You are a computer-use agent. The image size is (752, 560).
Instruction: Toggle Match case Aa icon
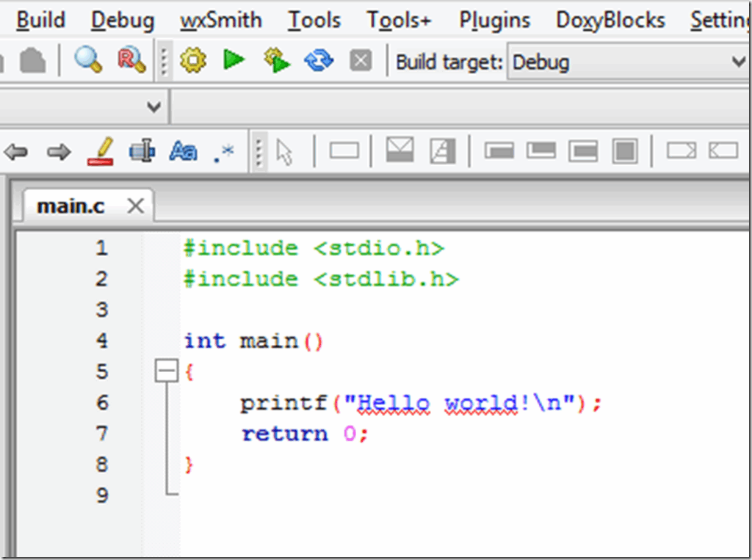pyautogui.click(x=183, y=152)
